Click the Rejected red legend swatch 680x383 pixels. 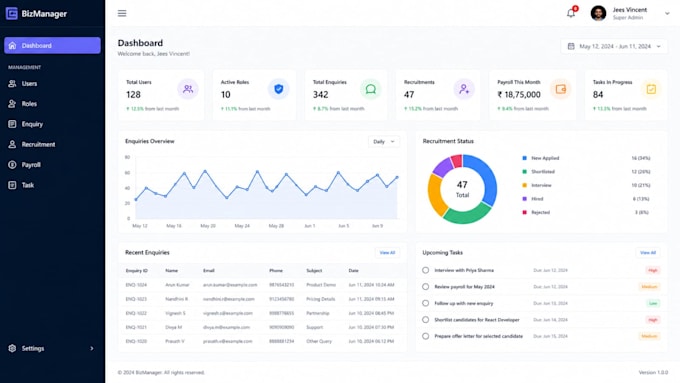(x=524, y=213)
